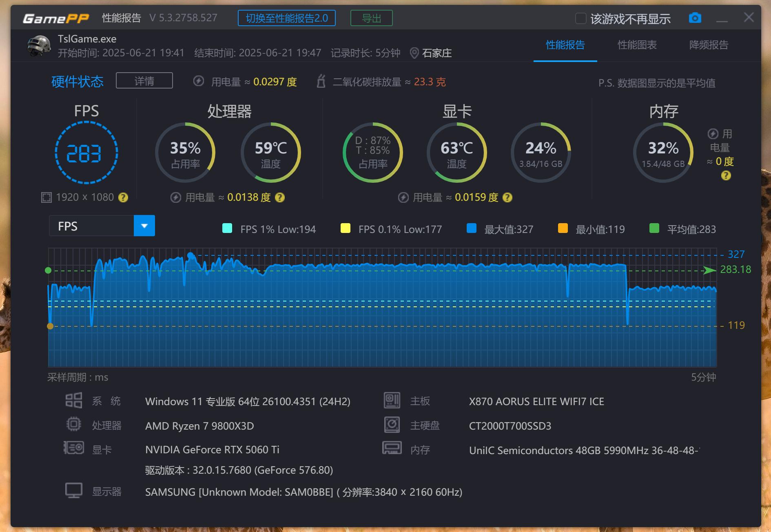
Task: Click the 283.18 average value label
Action: [x=736, y=269]
